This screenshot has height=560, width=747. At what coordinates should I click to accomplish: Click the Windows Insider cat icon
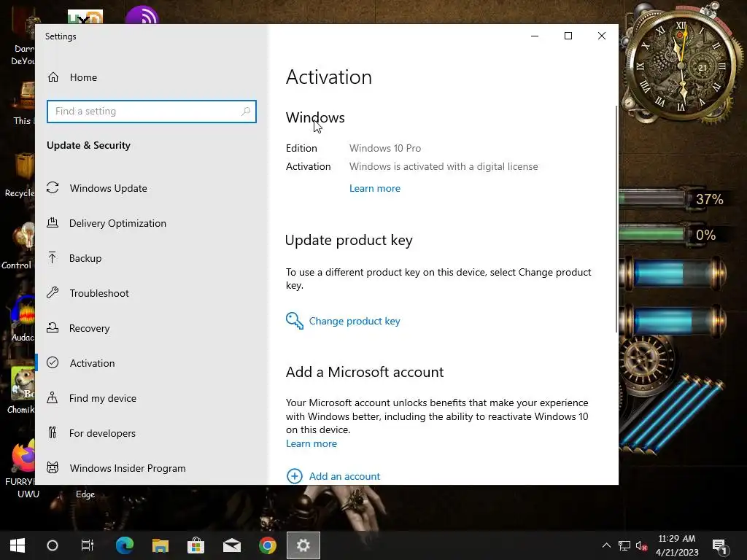coord(53,467)
